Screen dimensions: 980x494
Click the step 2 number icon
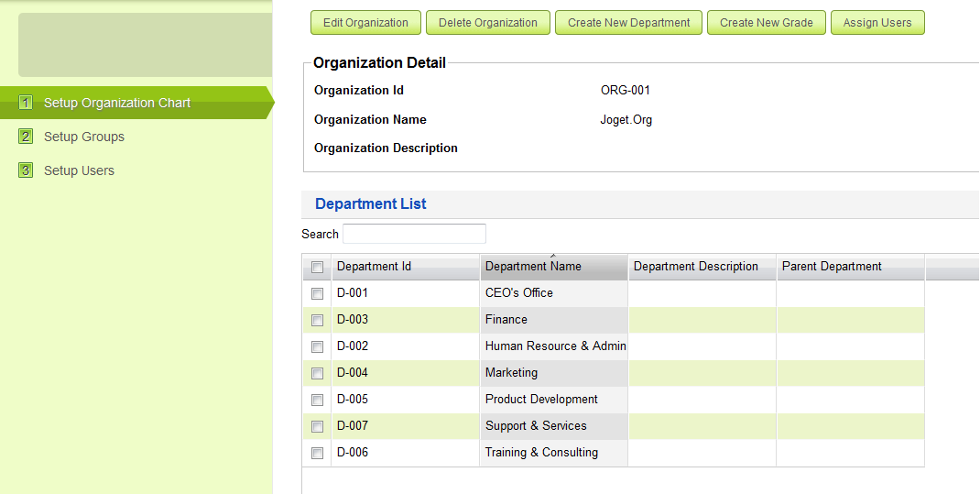[26, 137]
